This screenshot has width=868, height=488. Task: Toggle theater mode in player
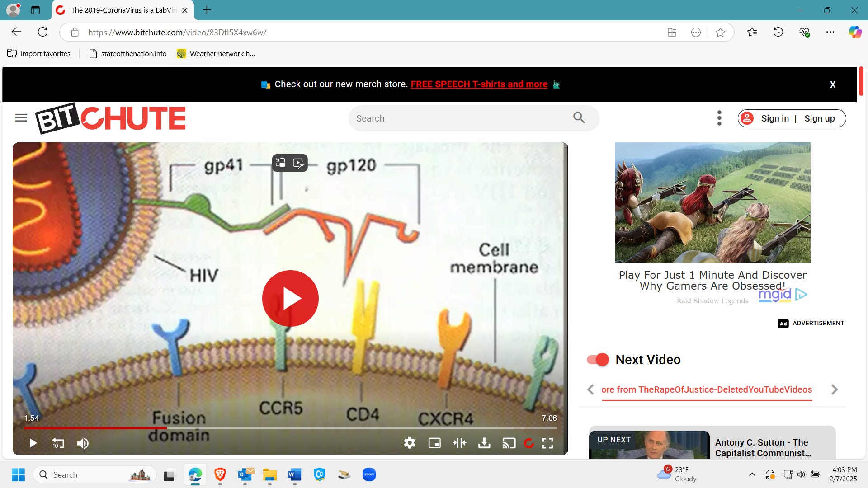pyautogui.click(x=459, y=443)
